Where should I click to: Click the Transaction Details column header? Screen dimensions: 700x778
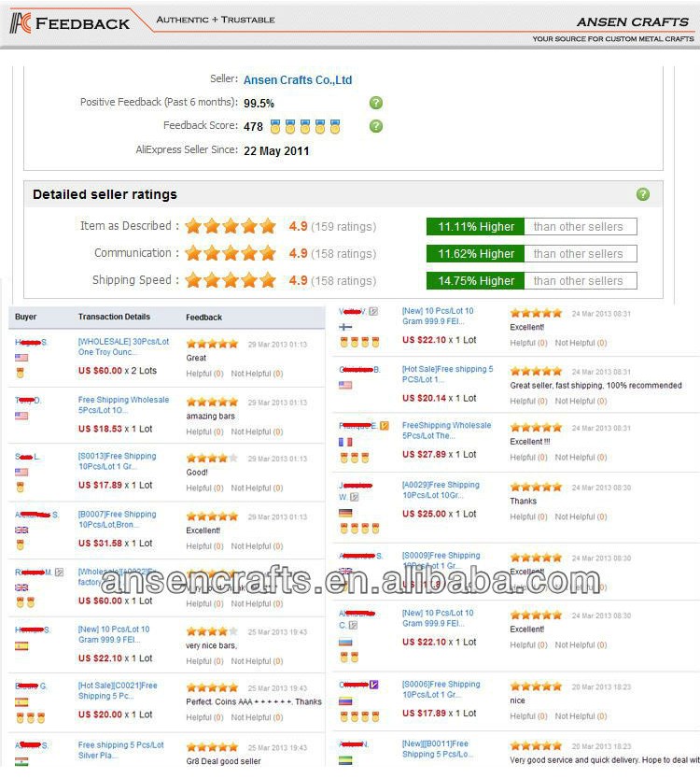[x=114, y=317]
